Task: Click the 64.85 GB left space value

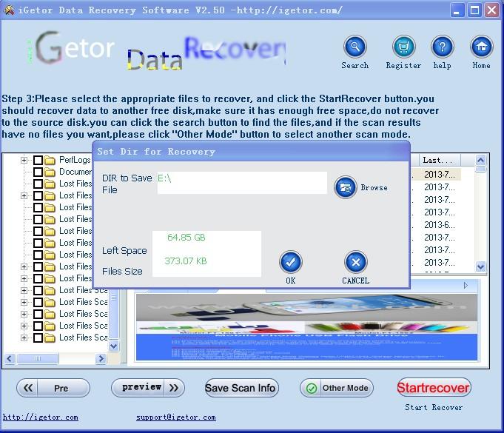Action: 186,238
